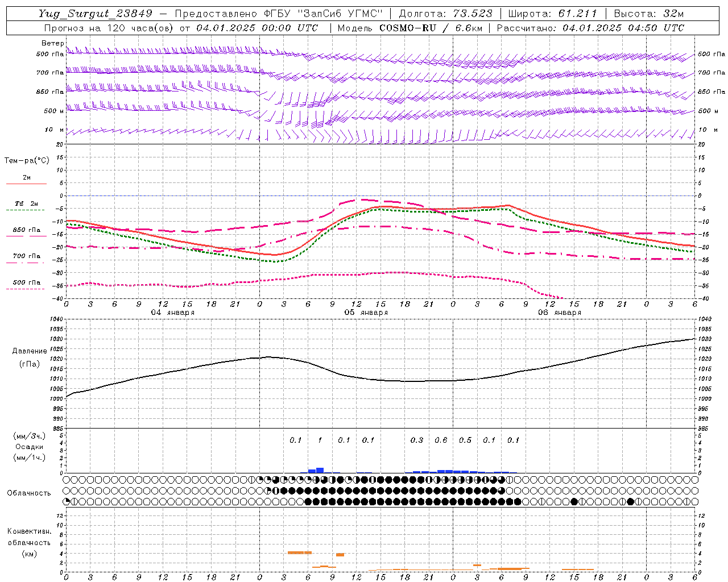Click the Высота: 32м value
This screenshot has height=582, width=728.
[649, 14]
